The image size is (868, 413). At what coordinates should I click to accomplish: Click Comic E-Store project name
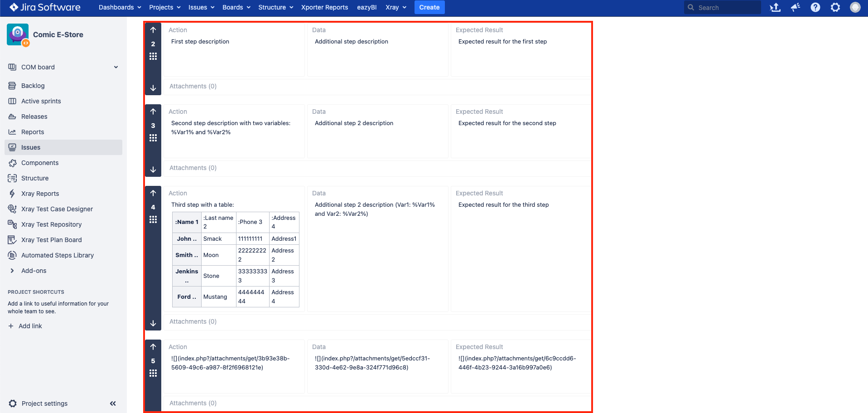coord(58,34)
